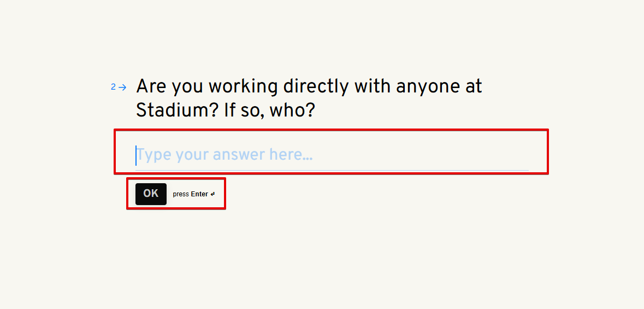Click the word 'press' beside OK button

pyautogui.click(x=181, y=194)
